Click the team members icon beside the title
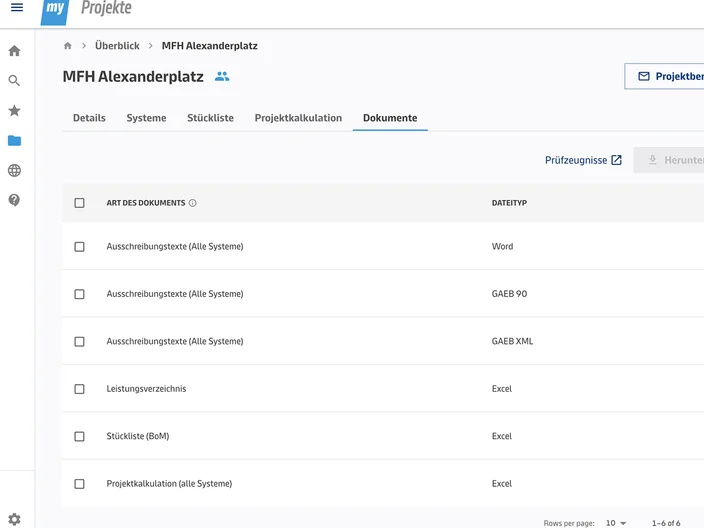The width and height of the screenshot is (704, 528). [x=222, y=76]
